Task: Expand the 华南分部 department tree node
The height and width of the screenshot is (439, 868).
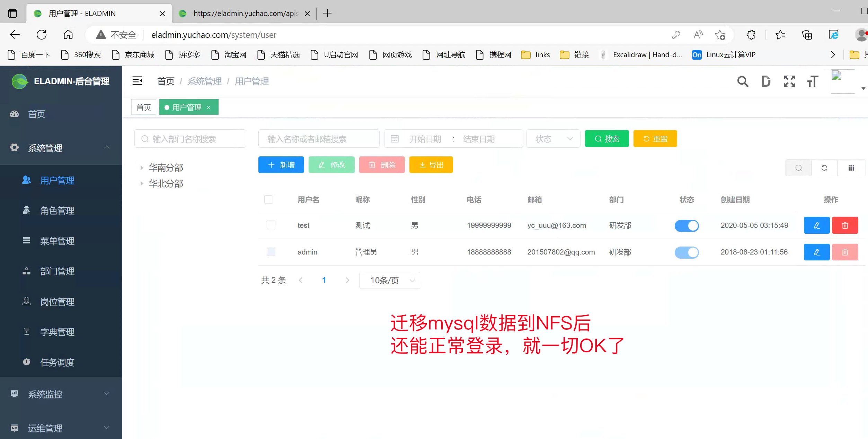Action: coord(142,168)
